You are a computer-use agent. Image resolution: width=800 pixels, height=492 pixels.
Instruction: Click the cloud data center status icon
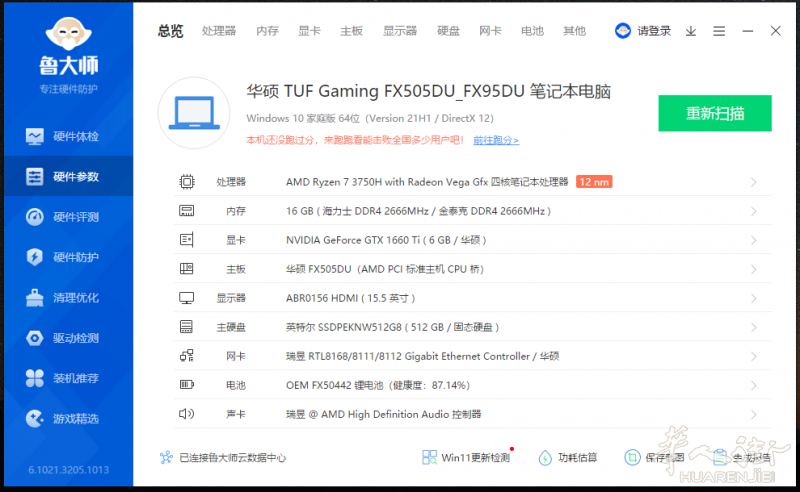point(166,457)
